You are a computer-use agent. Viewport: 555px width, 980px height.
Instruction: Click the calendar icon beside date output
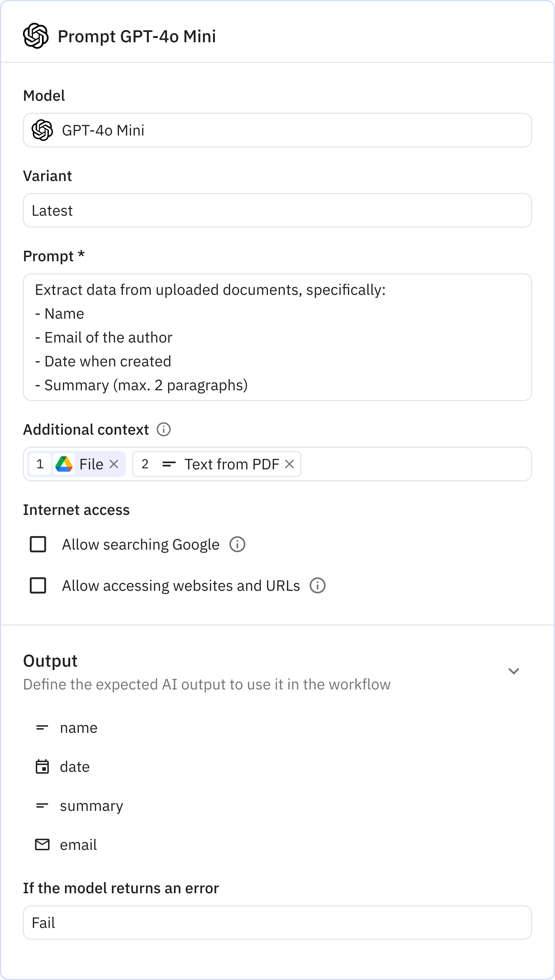42,766
